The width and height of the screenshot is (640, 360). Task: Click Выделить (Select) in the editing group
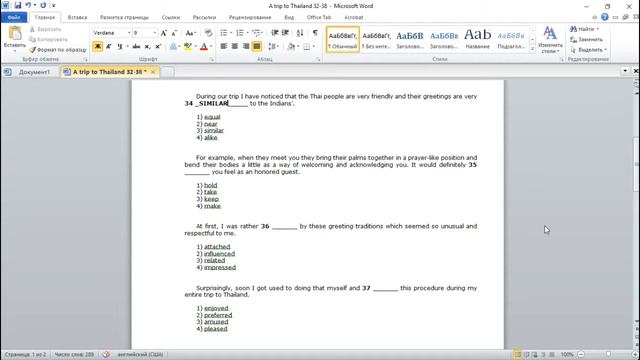[588, 50]
